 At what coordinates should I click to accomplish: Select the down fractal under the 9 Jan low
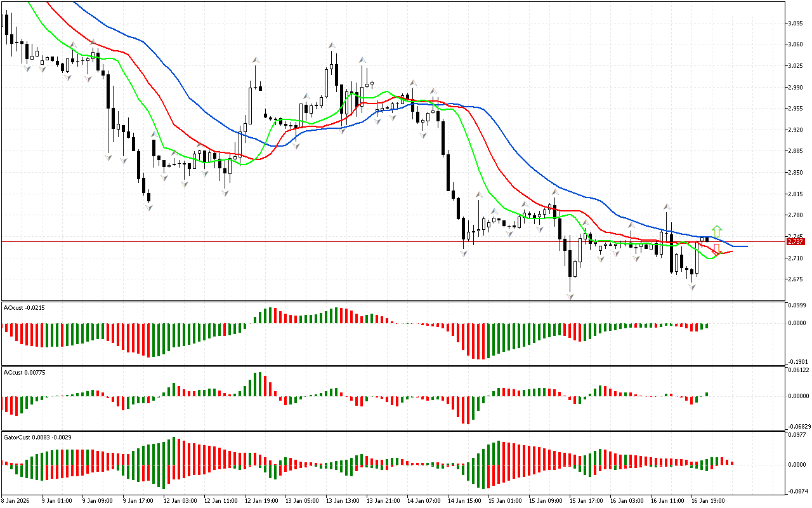click(x=148, y=207)
